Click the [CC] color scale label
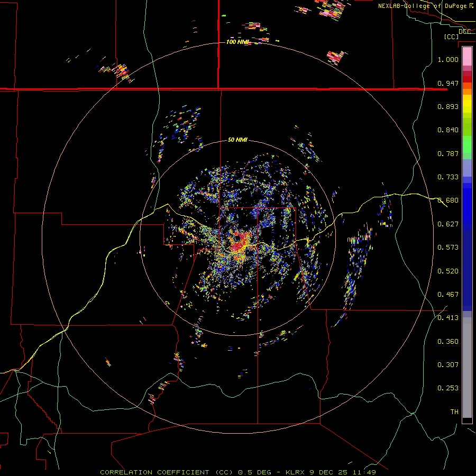The image size is (476, 476). [x=452, y=36]
